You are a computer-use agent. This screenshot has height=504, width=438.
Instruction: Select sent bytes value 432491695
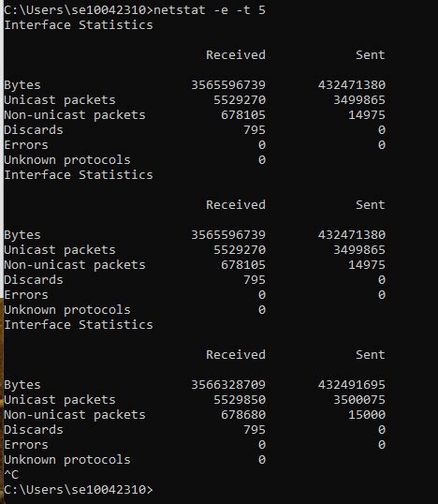pyautogui.click(x=352, y=385)
